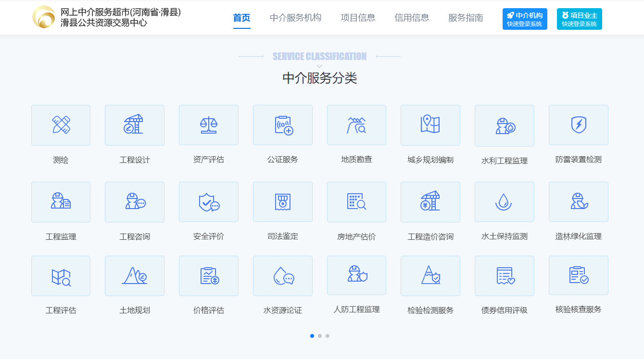The height and width of the screenshot is (359, 644).
Task: Select the 城乡规划编制 map icon
Action: pos(430,125)
